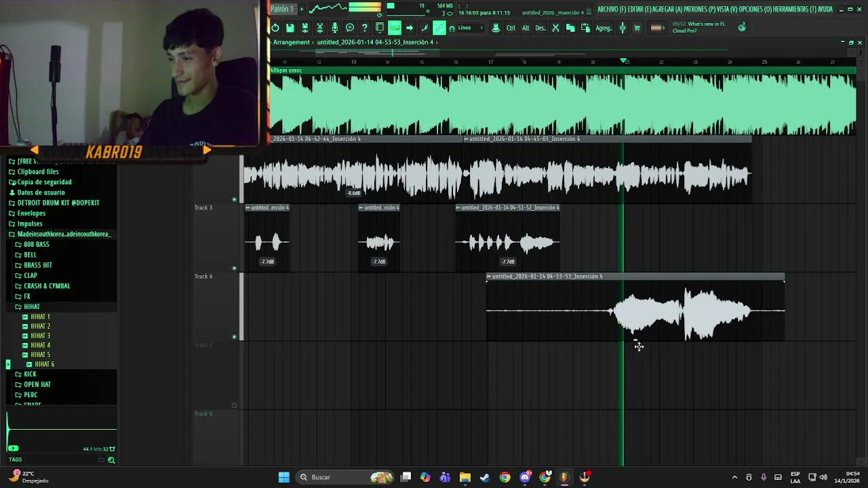Screen dimensions: 868x488
Task: Collapse the HIHAT folder
Action: 32,306
